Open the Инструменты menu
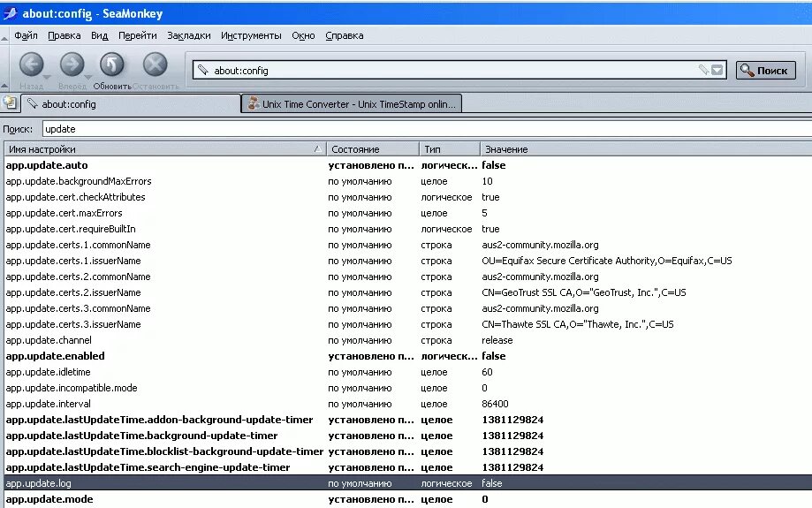812x508 pixels. (251, 35)
